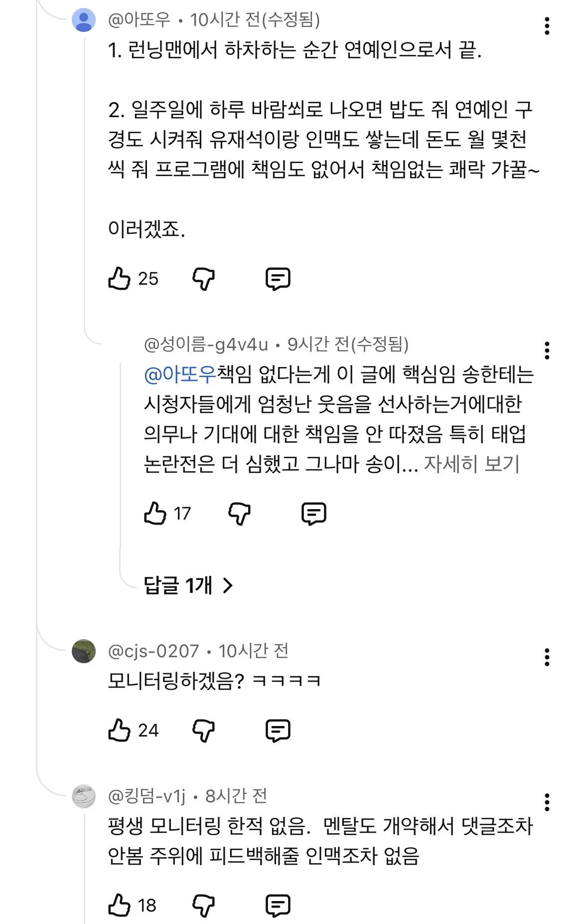Screen dimensions: 583x924
Task: Open the @킹덤-v1j username link
Action: (x=146, y=796)
